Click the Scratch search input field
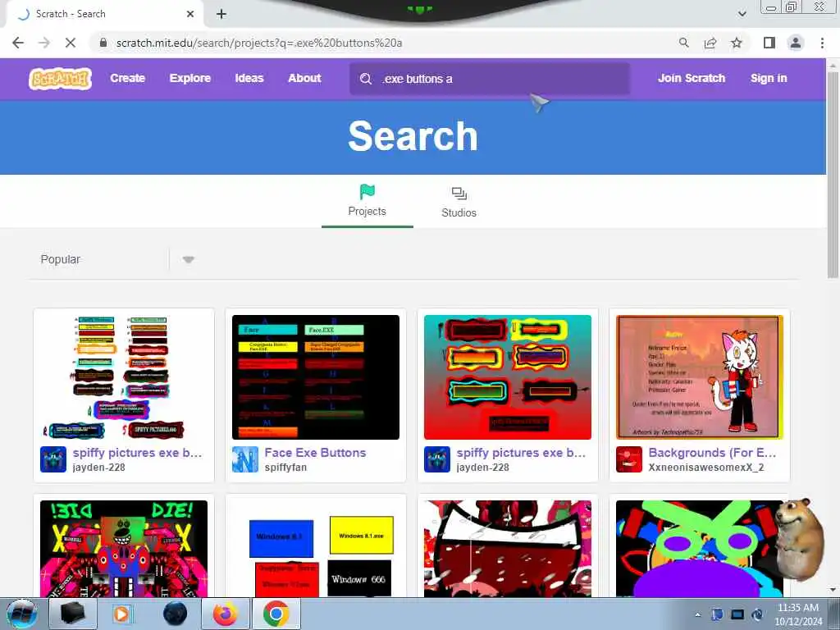Screen dimensions: 840x630 click(x=489, y=79)
